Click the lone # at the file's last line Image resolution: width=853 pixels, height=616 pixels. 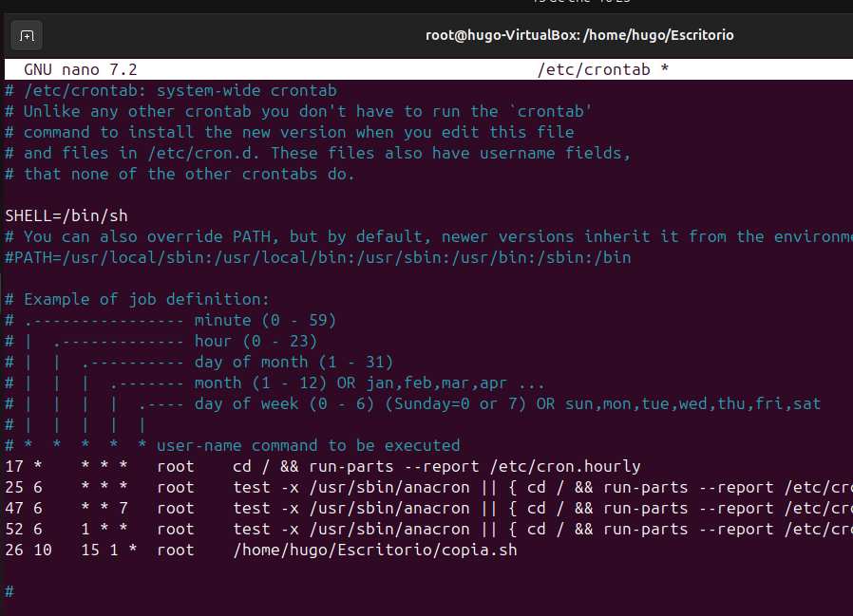(9, 592)
